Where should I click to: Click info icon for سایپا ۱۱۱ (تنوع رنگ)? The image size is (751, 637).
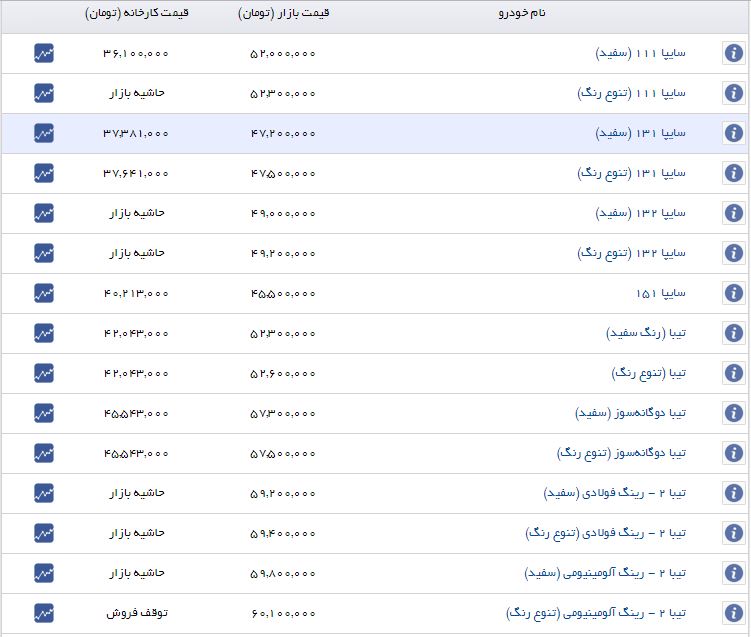coord(733,93)
